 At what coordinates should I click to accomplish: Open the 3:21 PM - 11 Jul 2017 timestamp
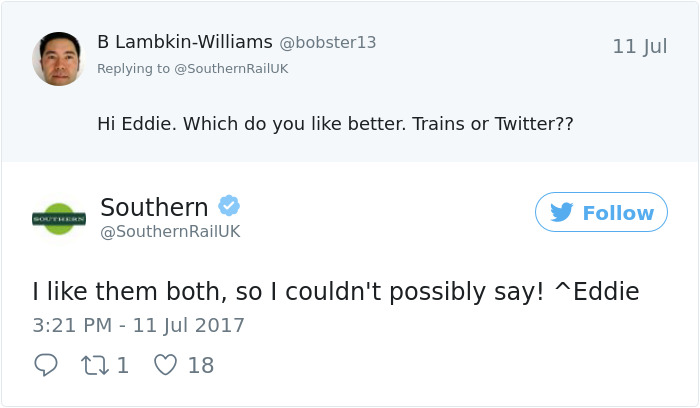point(138,325)
